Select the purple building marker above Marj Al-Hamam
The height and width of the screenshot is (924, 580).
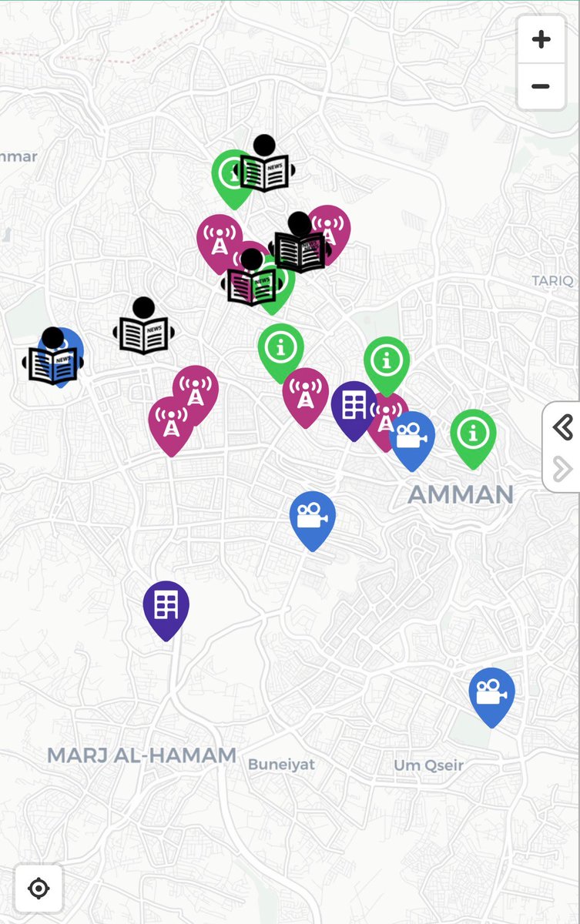166,610
